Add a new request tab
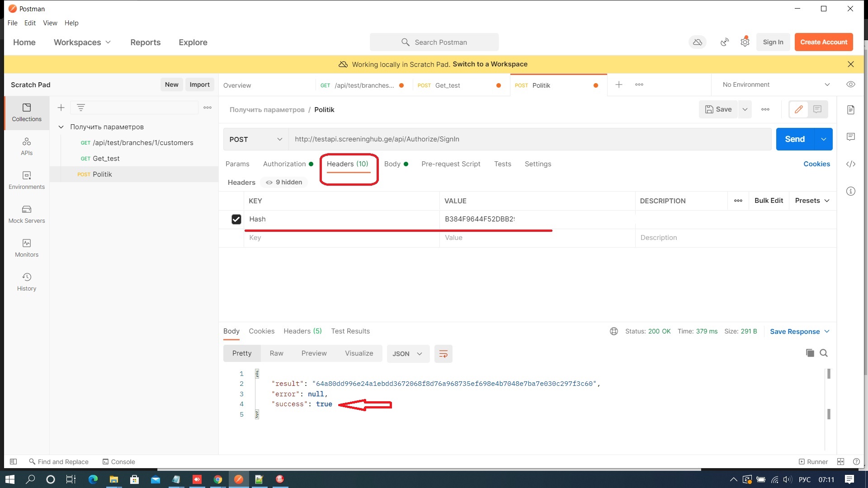 pyautogui.click(x=619, y=84)
